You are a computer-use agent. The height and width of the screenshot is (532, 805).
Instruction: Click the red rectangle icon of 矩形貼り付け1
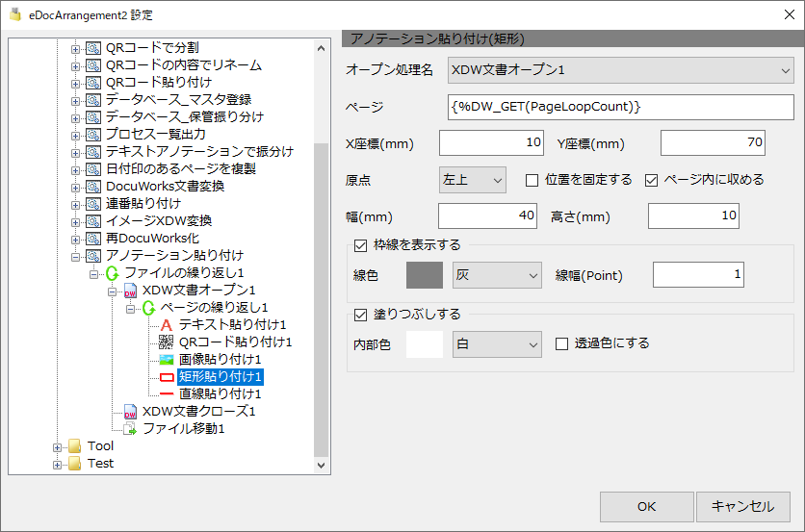167,377
